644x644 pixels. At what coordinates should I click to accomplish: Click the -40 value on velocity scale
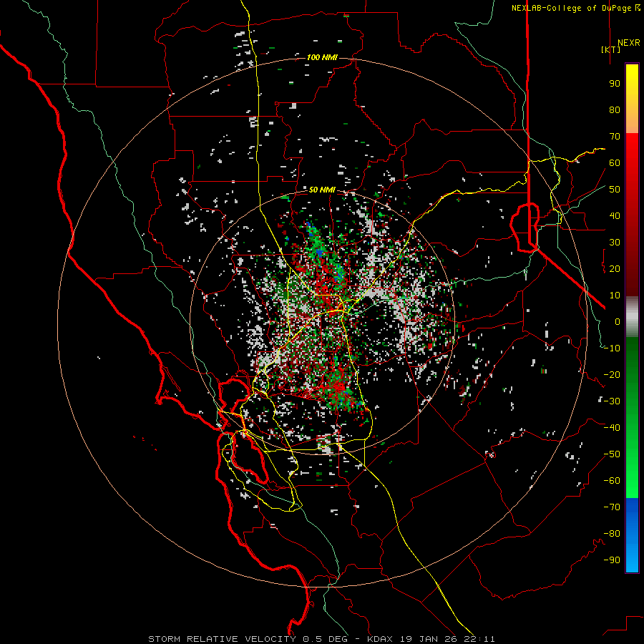tap(612, 428)
